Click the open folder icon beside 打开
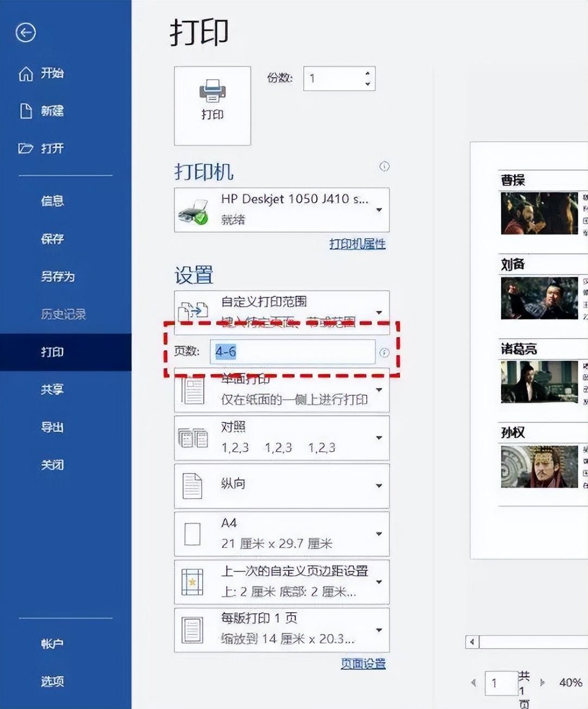Image resolution: width=588 pixels, height=709 pixels. (26, 148)
